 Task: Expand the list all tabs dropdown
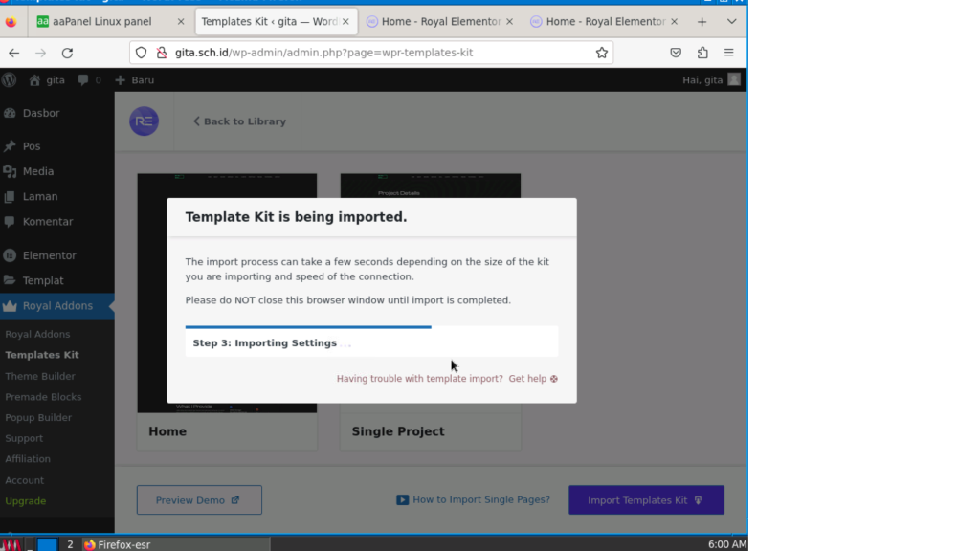732,21
